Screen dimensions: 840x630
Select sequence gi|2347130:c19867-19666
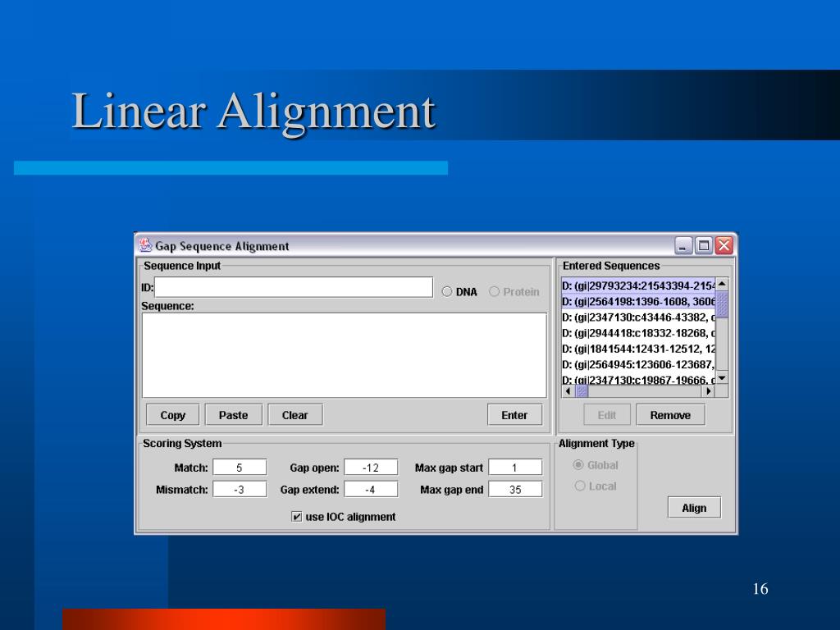point(638,379)
